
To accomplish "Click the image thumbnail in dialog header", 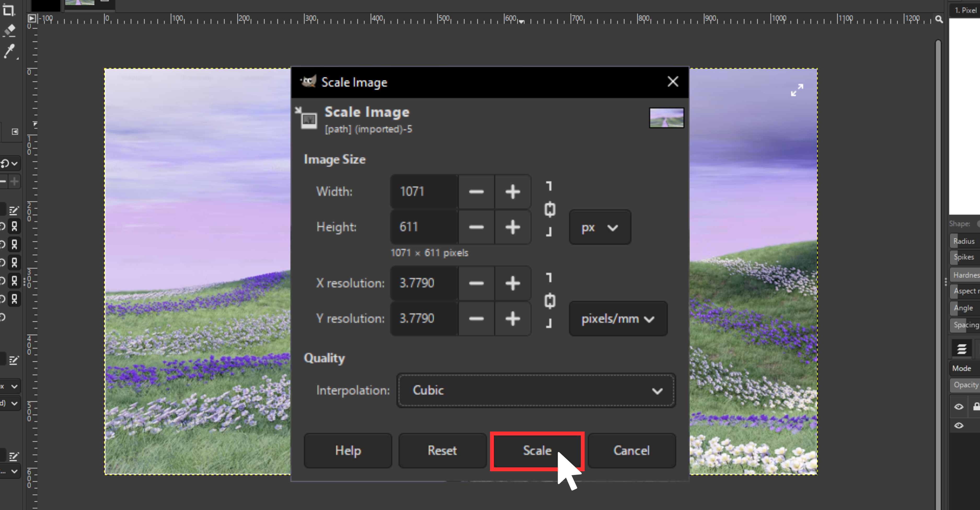I will (x=666, y=118).
